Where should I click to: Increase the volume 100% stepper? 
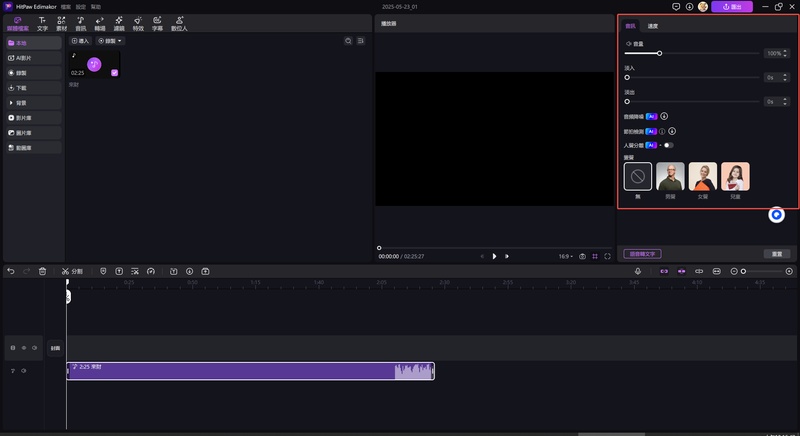pos(785,51)
